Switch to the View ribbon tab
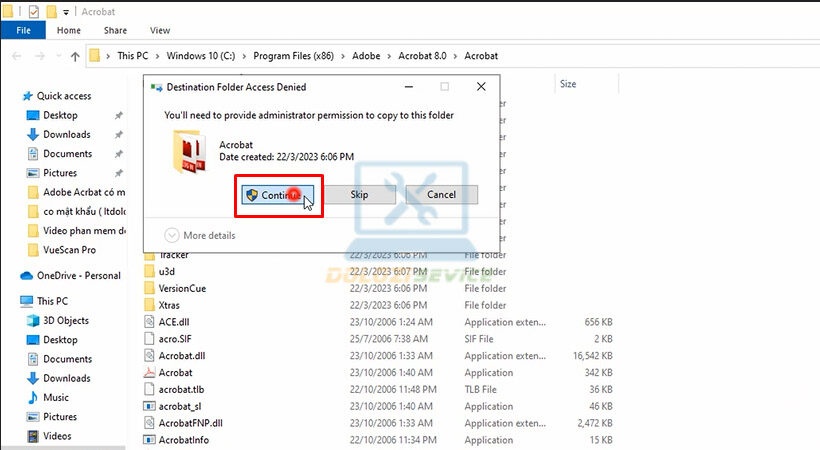The height and width of the screenshot is (450, 820). coord(160,30)
